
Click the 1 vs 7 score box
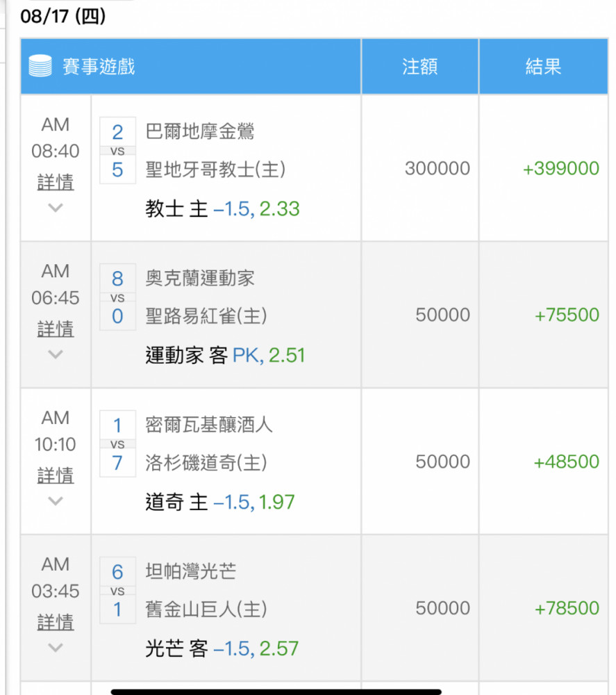pos(117,443)
